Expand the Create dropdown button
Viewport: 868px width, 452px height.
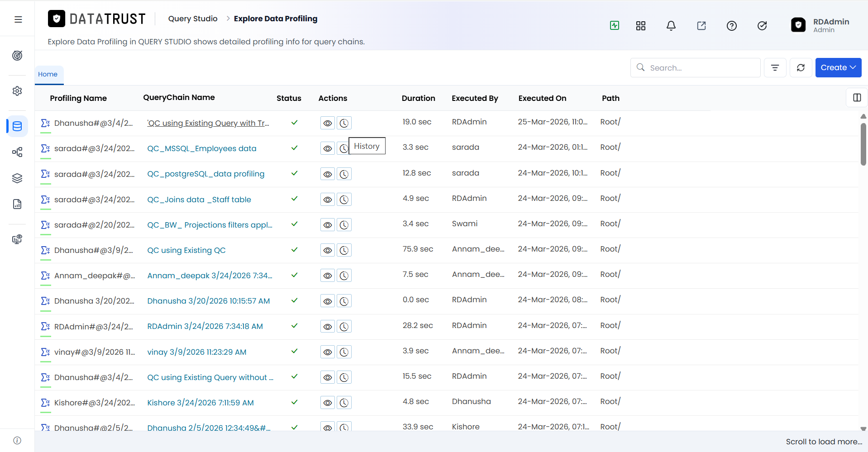[x=838, y=67]
